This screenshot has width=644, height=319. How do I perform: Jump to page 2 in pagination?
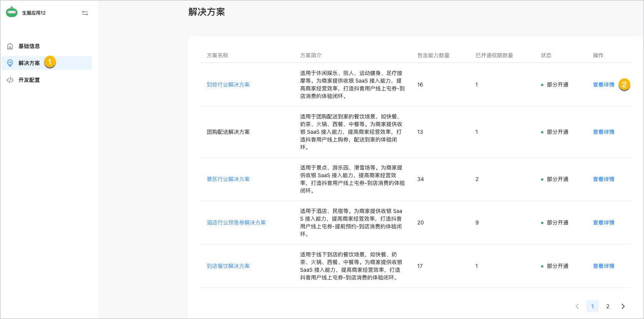tap(608, 306)
